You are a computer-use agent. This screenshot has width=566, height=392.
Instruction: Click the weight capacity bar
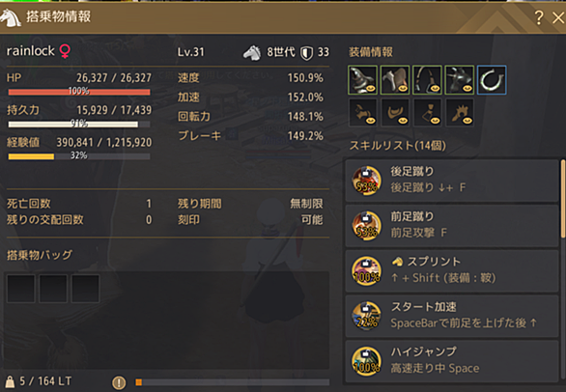[232, 382]
